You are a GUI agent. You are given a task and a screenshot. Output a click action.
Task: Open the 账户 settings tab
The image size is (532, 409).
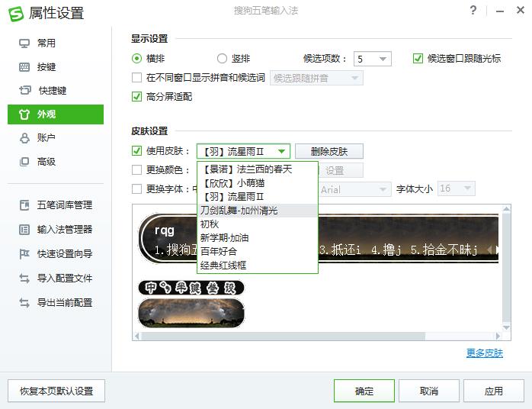(x=46, y=138)
